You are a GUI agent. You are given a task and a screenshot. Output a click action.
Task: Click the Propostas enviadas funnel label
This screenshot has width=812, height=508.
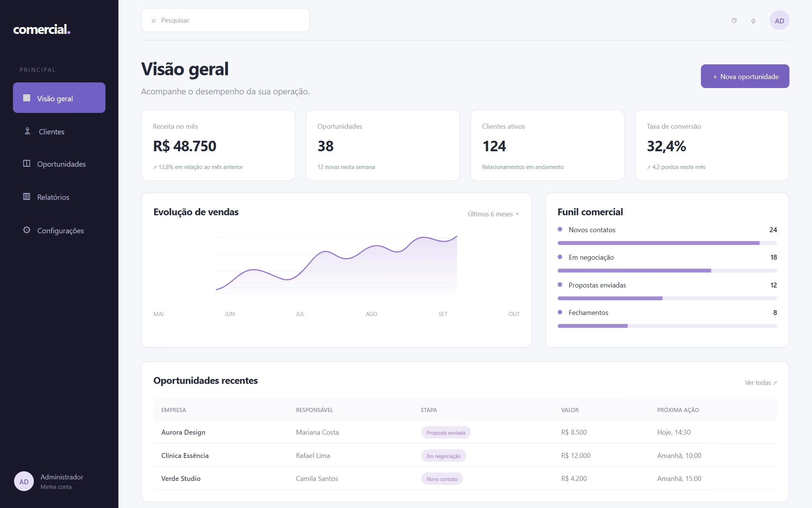coord(597,285)
